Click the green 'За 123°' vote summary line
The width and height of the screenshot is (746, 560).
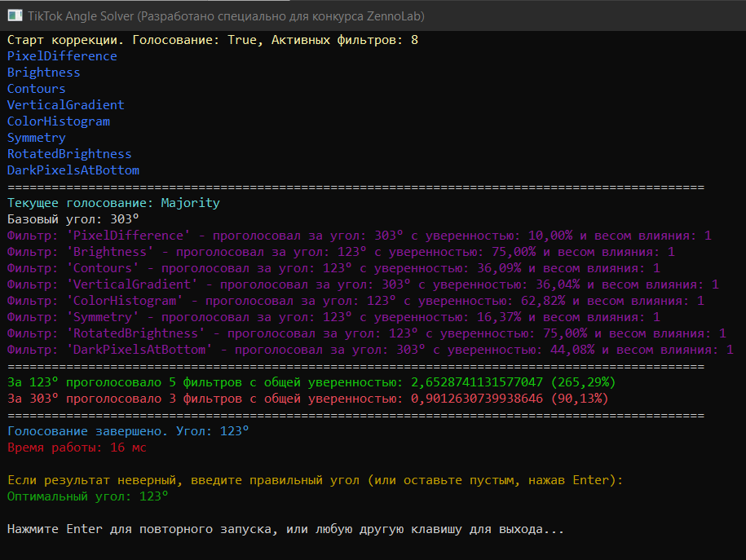(311, 382)
